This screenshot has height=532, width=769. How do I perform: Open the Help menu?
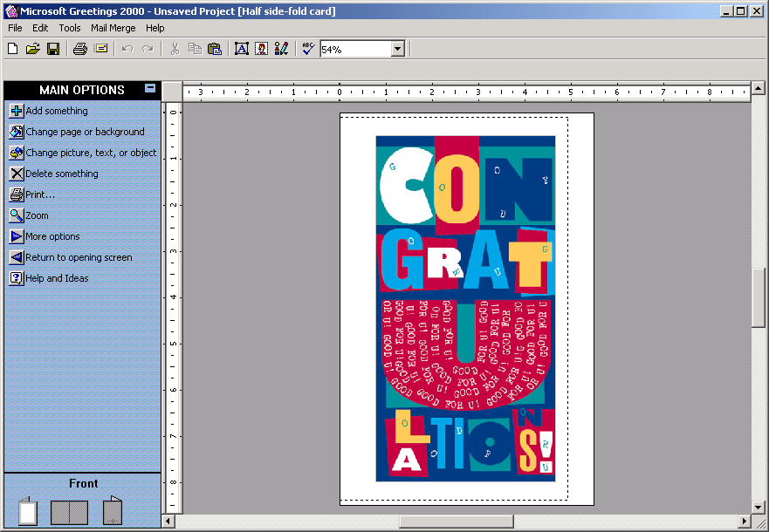155,28
